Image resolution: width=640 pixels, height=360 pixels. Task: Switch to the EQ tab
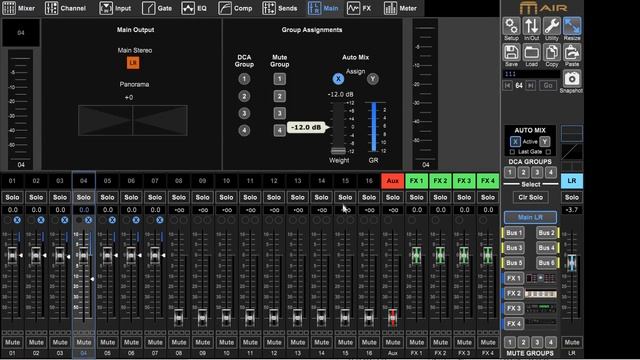tap(194, 8)
